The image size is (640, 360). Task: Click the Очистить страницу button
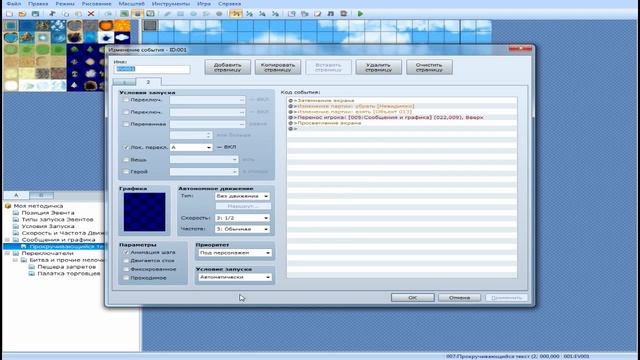[x=429, y=67]
